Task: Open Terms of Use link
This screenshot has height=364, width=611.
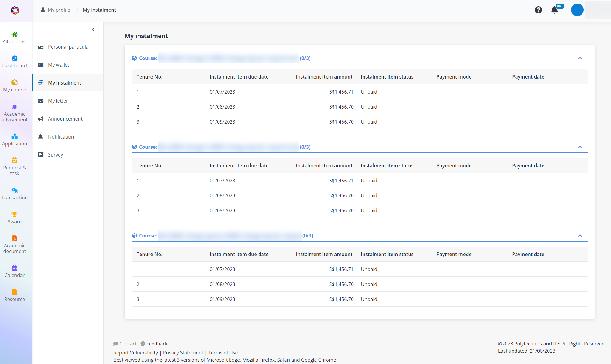Action: tap(223, 353)
